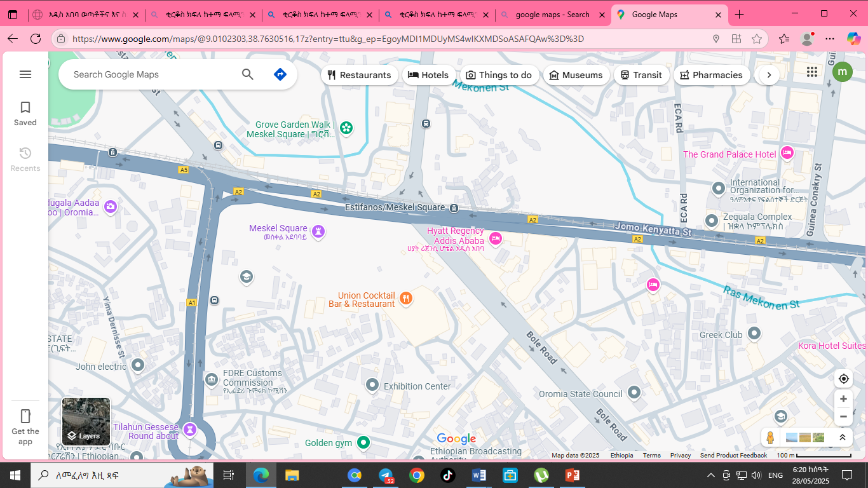Click the Windows Start button
Viewport: 868px width, 488px height.
pyautogui.click(x=15, y=475)
